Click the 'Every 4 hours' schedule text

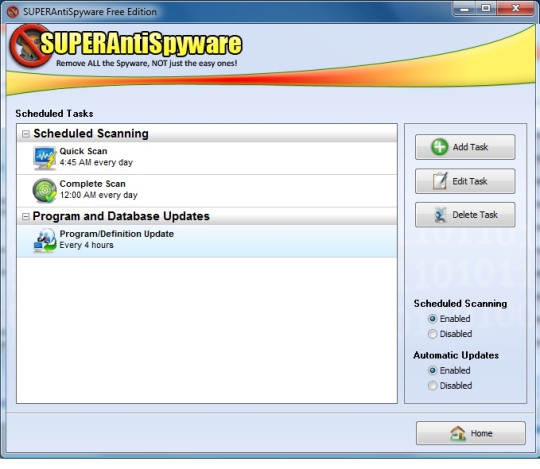pos(86,245)
